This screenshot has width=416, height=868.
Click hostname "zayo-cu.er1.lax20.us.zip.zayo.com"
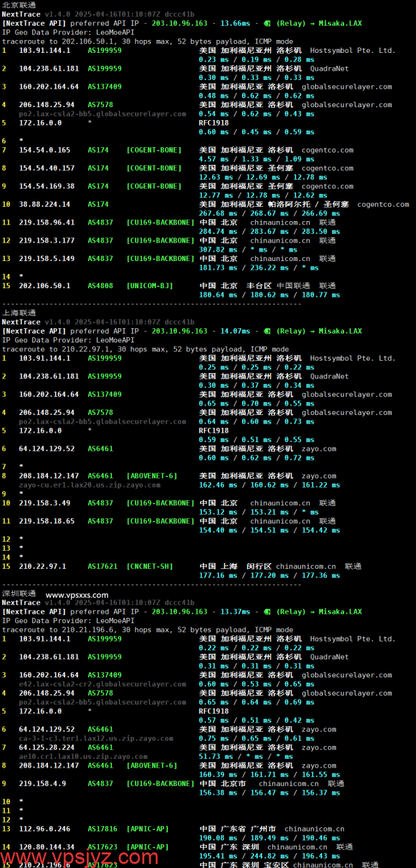[x=89, y=485]
